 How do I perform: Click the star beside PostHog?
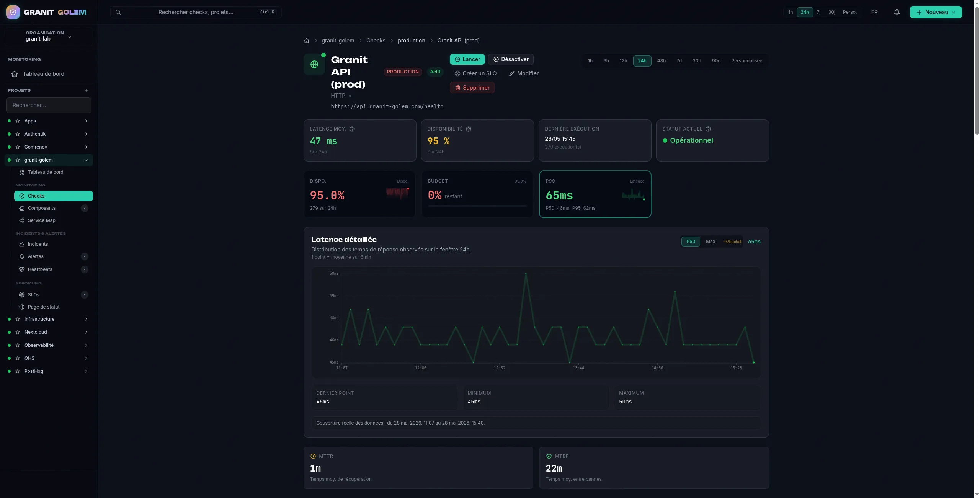pyautogui.click(x=18, y=371)
